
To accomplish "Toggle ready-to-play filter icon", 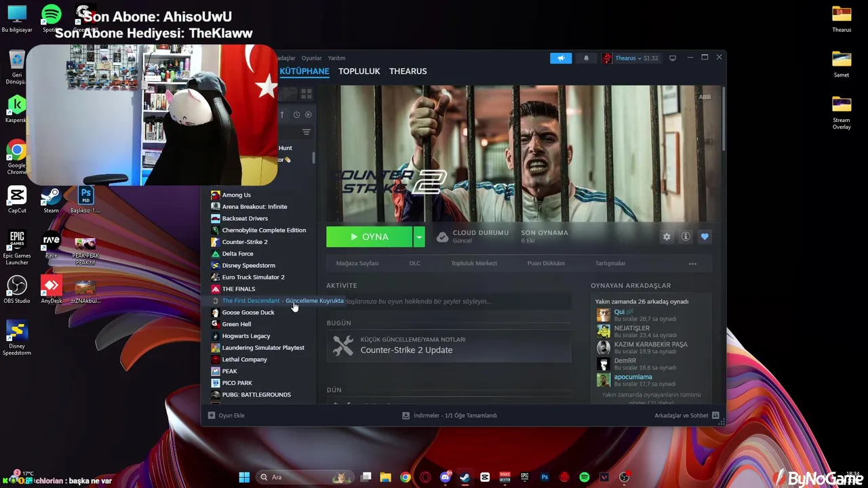I will point(309,115).
